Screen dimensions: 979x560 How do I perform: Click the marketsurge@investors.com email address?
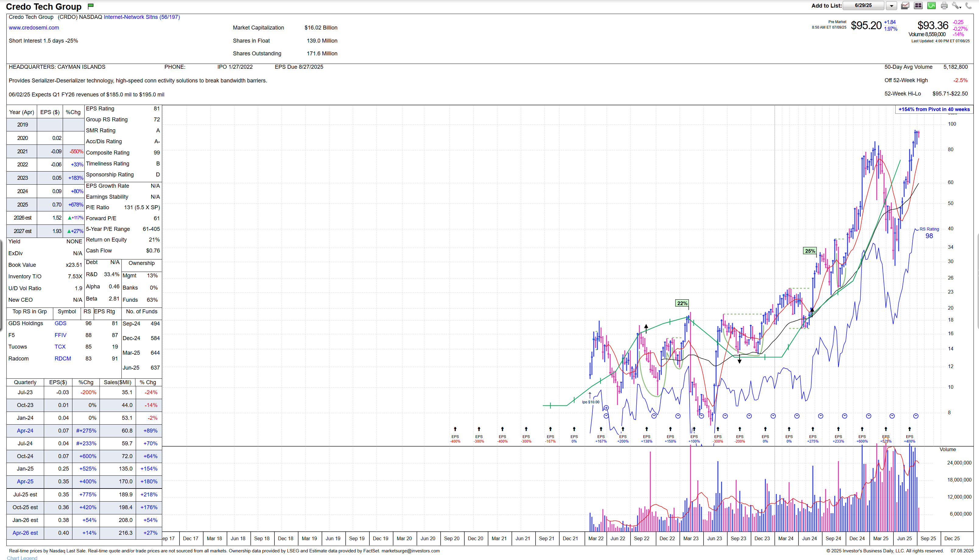point(411,551)
